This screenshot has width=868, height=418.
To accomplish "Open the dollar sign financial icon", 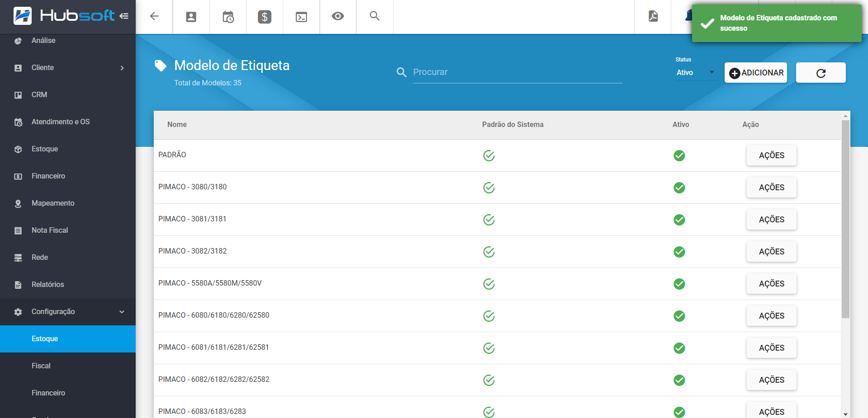I will pos(265,17).
